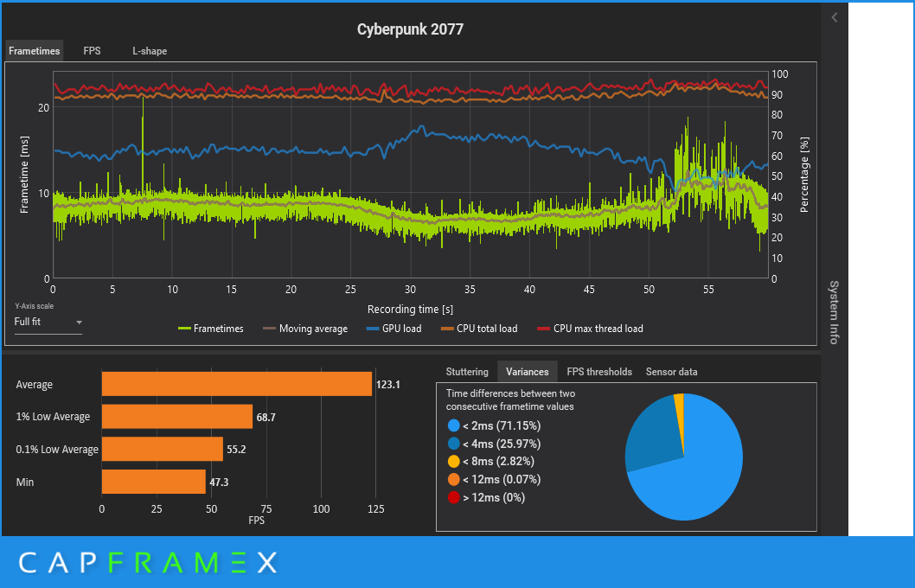View the FPS thresholds tab
The height and width of the screenshot is (588, 915).
599,372
